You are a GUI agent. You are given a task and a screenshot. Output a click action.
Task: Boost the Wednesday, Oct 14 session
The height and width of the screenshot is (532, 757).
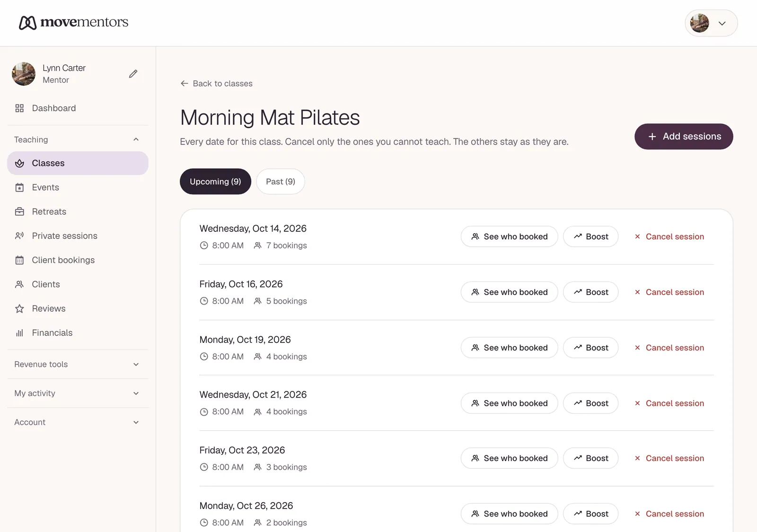tap(590, 236)
